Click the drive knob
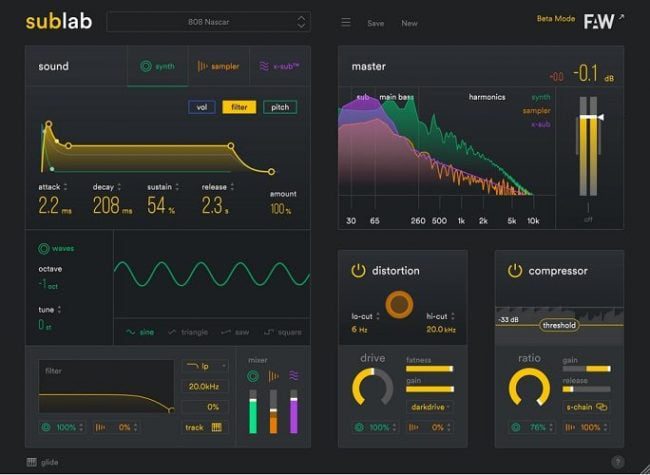Viewport: 650px width, 475px height. click(372, 388)
